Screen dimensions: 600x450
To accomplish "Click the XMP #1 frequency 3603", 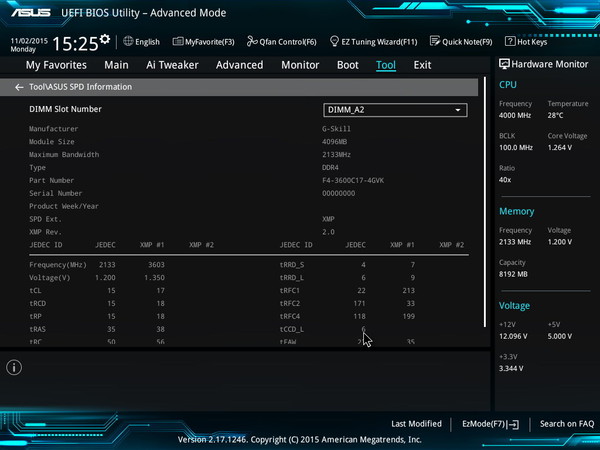I will pyautogui.click(x=156, y=265).
